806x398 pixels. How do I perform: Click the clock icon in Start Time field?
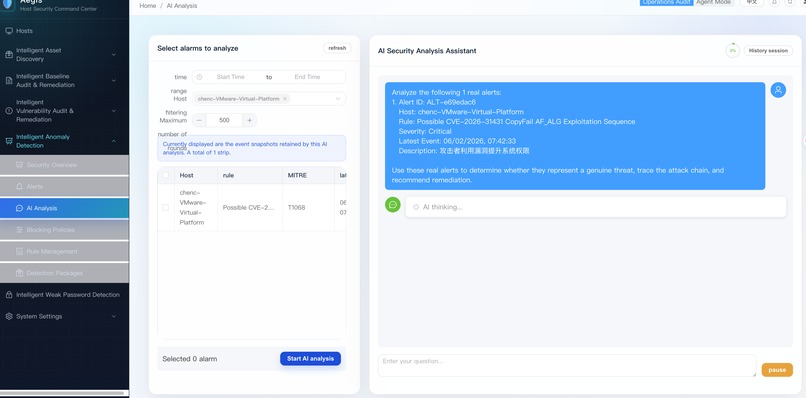coord(199,77)
